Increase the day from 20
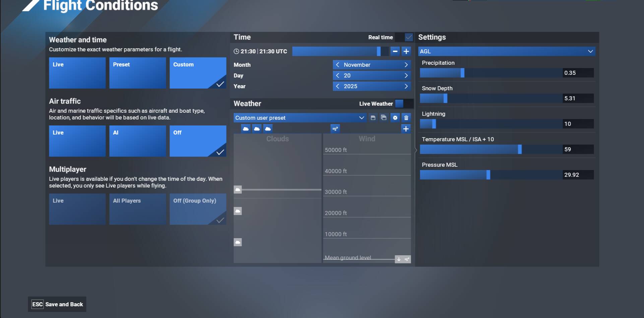This screenshot has height=318, width=644. pos(406,75)
